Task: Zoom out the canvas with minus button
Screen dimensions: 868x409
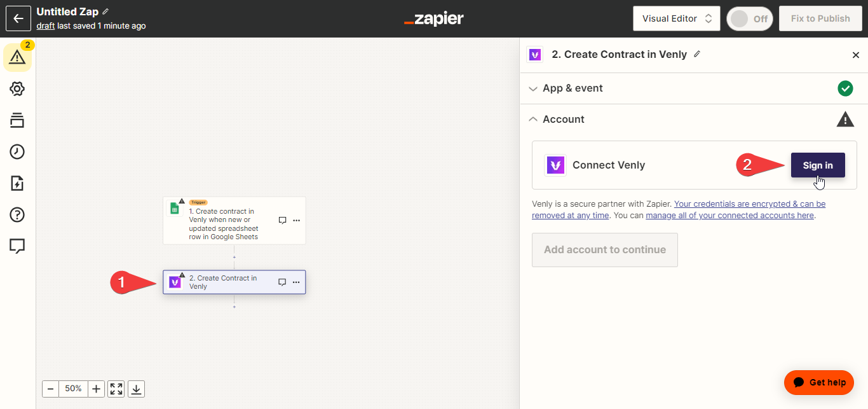Action: (51, 389)
